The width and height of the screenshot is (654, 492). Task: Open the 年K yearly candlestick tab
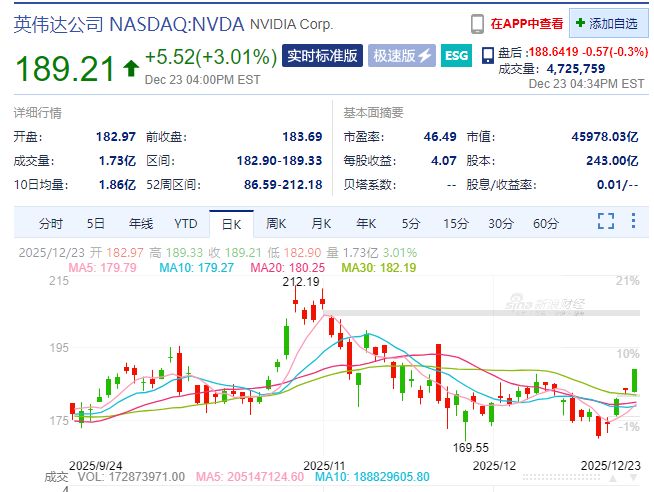365,223
